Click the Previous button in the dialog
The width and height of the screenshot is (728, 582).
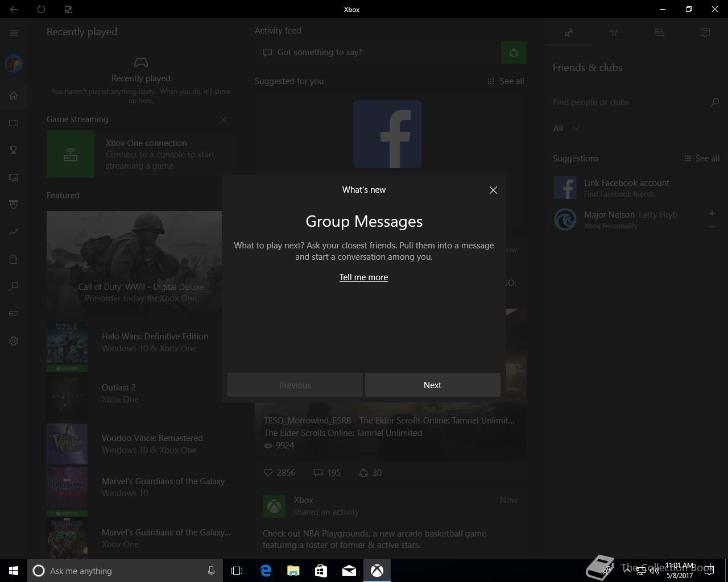(295, 385)
